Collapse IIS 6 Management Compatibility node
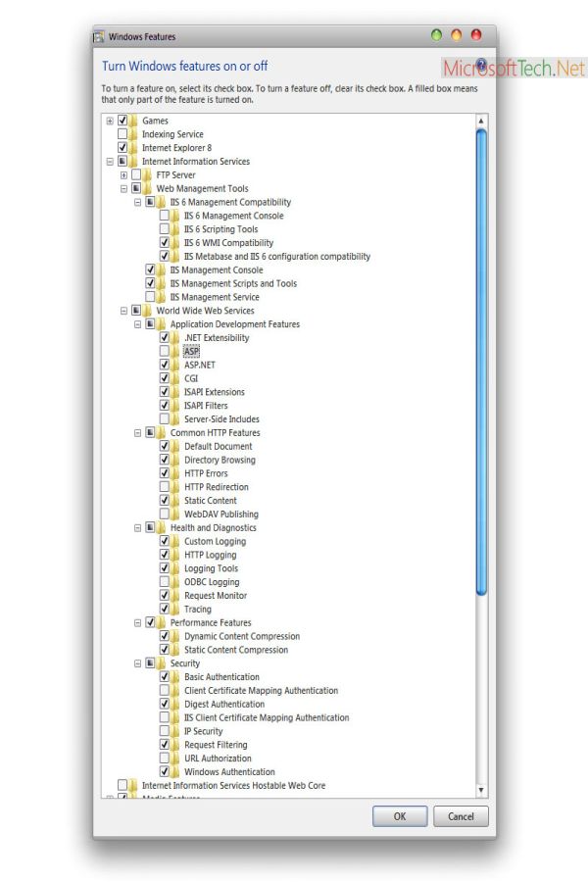This screenshot has height=882, width=588. [138, 202]
